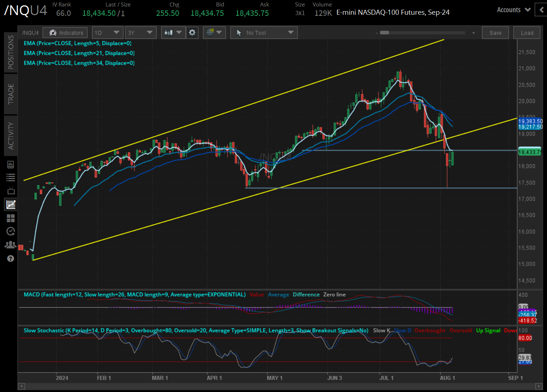Click the Chg value 255.50

(x=167, y=13)
